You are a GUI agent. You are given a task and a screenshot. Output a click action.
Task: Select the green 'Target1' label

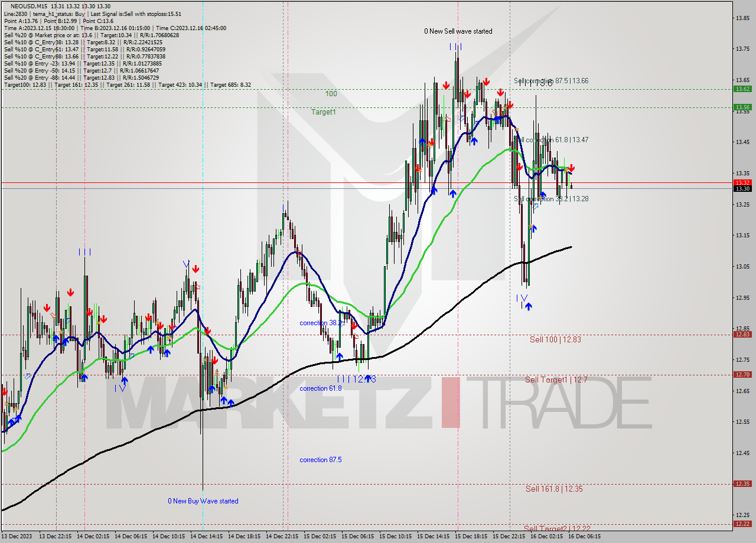(x=324, y=112)
